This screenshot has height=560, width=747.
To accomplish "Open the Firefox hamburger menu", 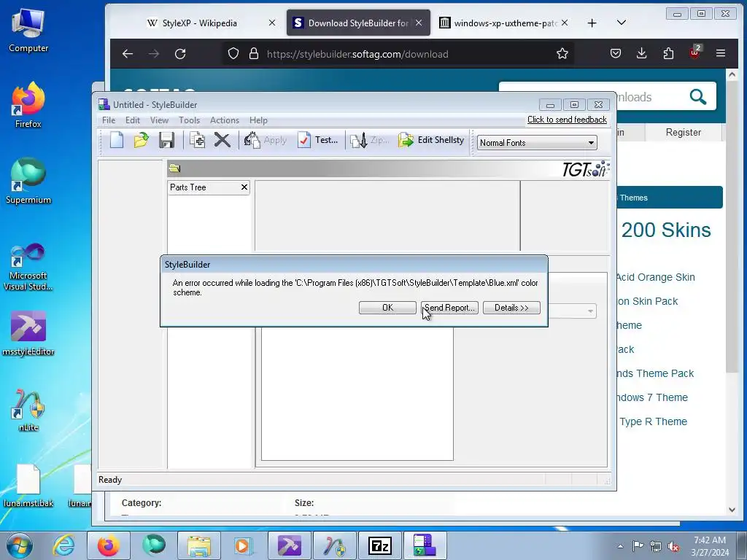I will [x=721, y=53].
